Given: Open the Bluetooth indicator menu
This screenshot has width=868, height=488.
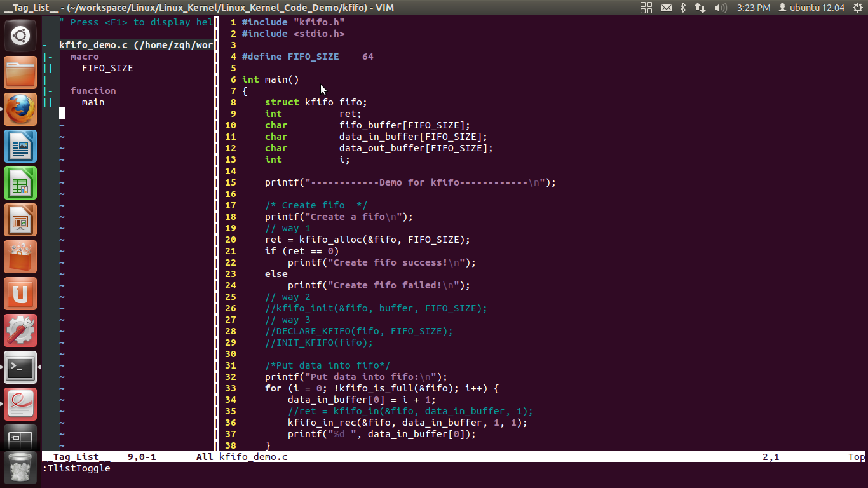Looking at the screenshot, I should tap(684, 8).
